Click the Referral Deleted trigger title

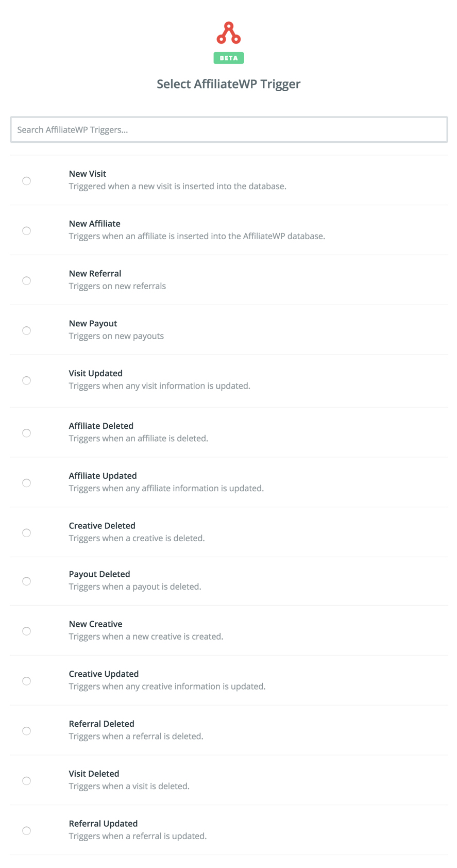click(101, 724)
